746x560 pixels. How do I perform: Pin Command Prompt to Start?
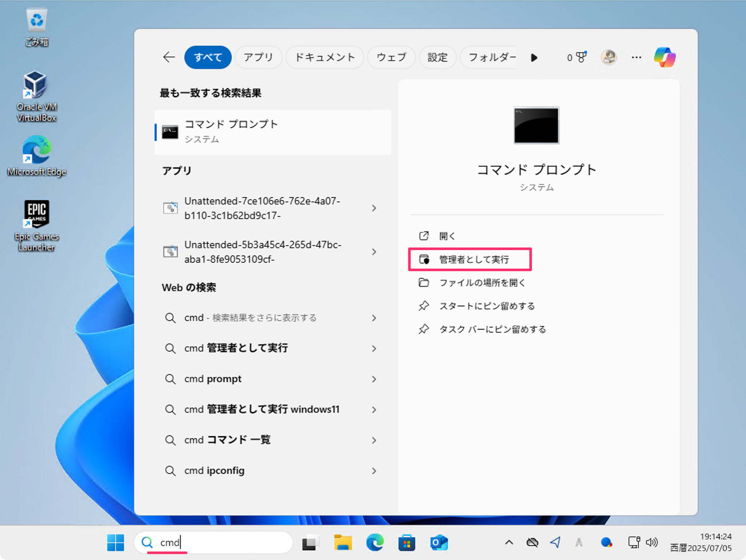(x=487, y=306)
